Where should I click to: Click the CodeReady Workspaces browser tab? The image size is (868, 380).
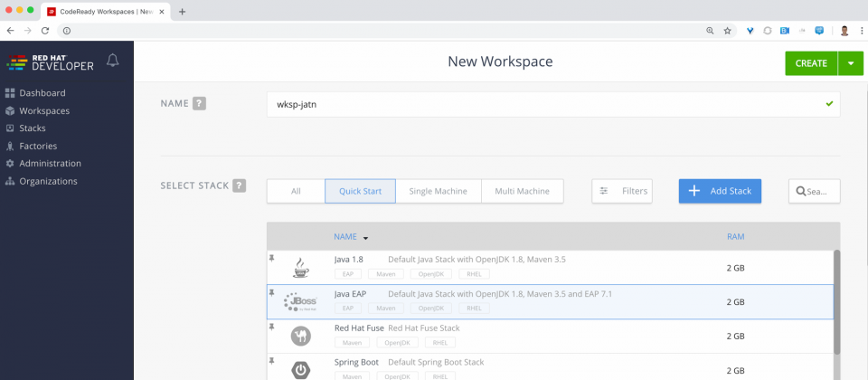[105, 12]
